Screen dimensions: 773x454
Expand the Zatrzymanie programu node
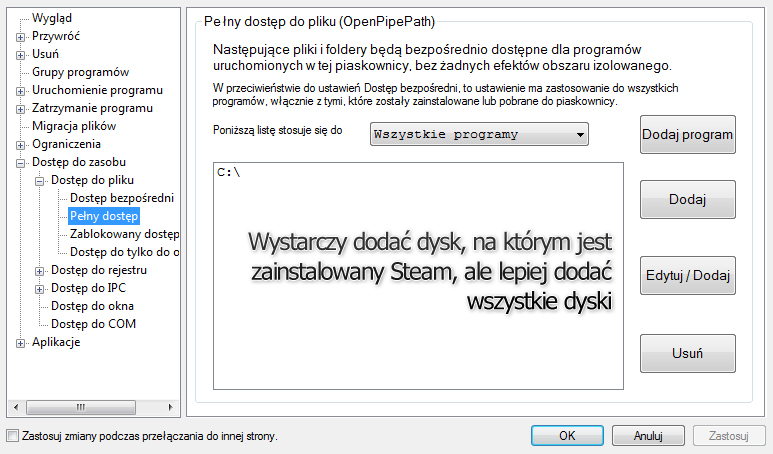pyautogui.click(x=20, y=109)
